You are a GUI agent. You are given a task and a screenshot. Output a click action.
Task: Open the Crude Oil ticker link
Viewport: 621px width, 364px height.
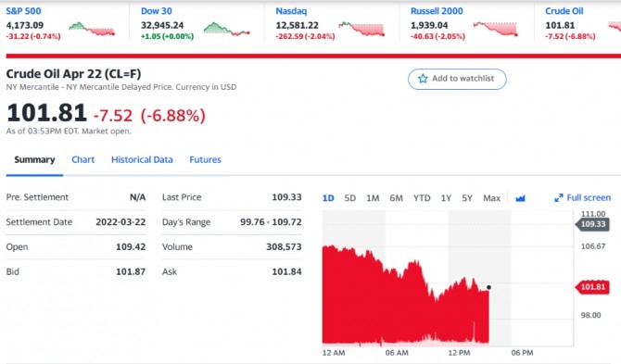pyautogui.click(x=564, y=11)
